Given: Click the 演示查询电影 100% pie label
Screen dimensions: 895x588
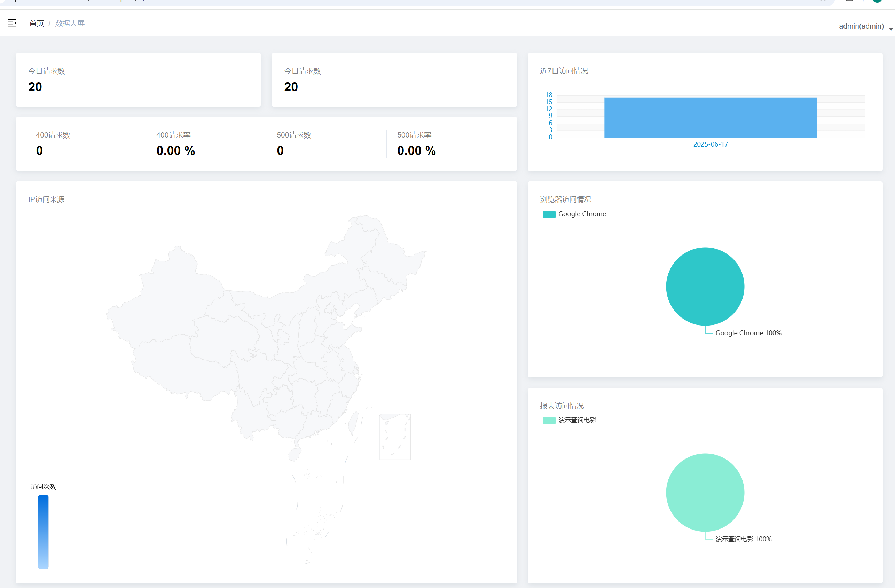Looking at the screenshot, I should (743, 539).
